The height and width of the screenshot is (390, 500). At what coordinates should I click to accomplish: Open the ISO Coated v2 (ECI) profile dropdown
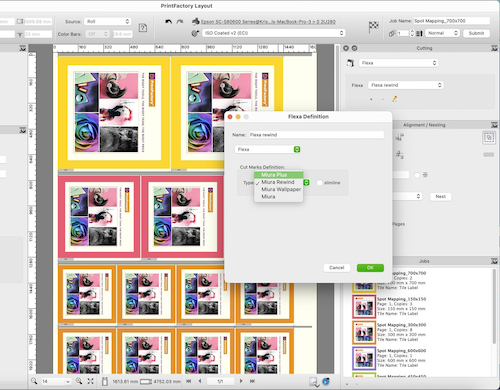point(273,33)
